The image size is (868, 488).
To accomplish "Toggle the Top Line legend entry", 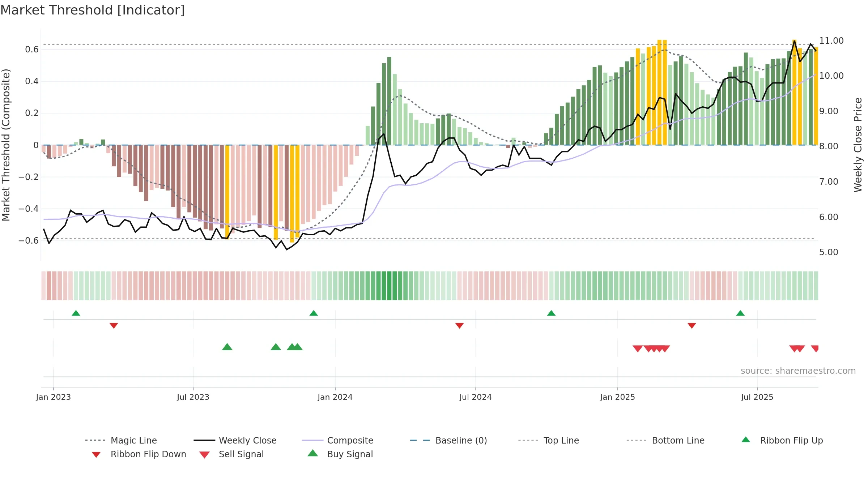I will pyautogui.click(x=548, y=440).
